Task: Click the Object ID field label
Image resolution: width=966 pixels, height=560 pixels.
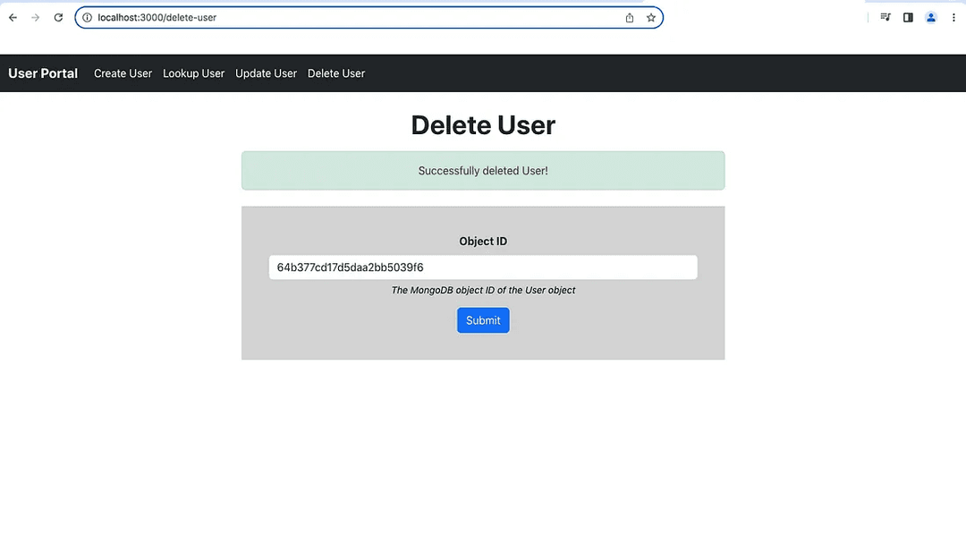Action: [483, 242]
